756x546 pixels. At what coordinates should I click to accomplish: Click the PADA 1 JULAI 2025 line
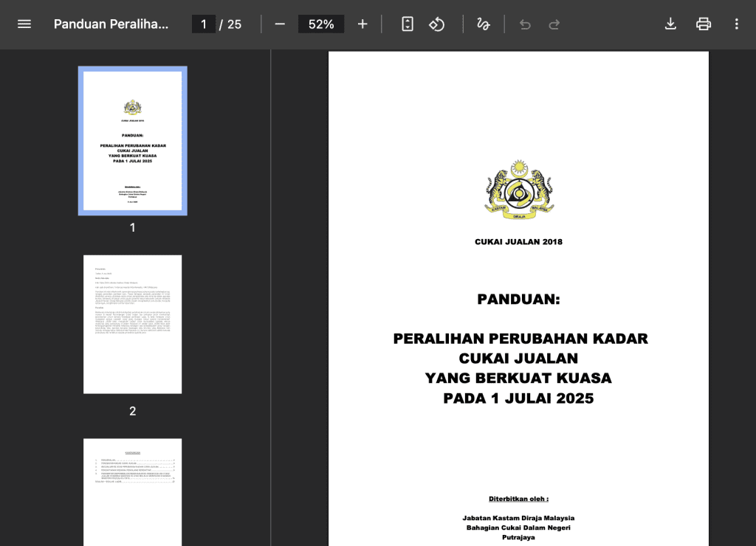518,398
